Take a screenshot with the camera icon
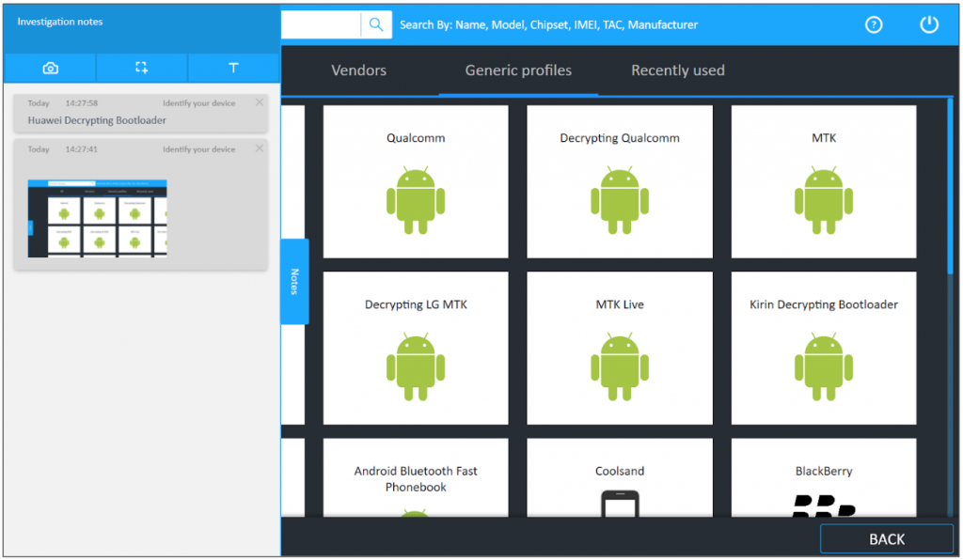Image resolution: width=963 pixels, height=560 pixels. click(x=51, y=68)
